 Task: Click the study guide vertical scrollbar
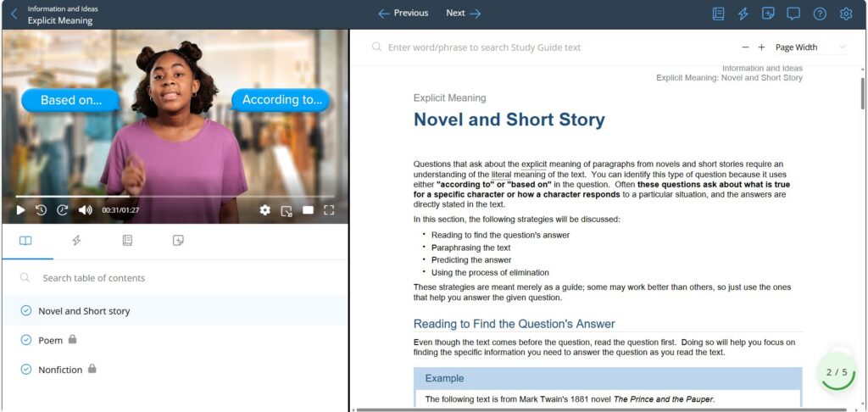(862, 93)
